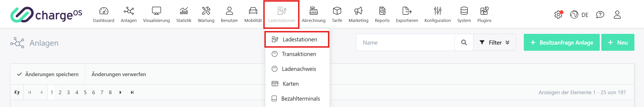Go to page 5 in pagination

[x=85, y=92]
